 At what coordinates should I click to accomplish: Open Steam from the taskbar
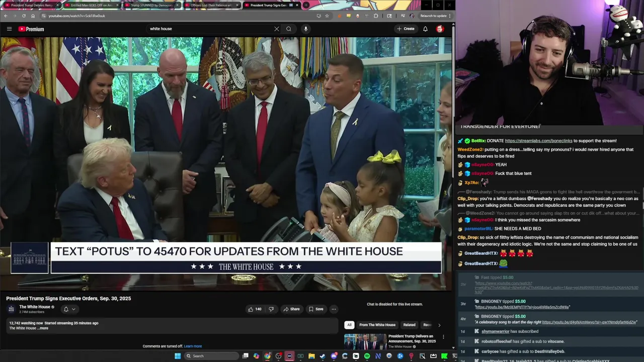click(323, 356)
